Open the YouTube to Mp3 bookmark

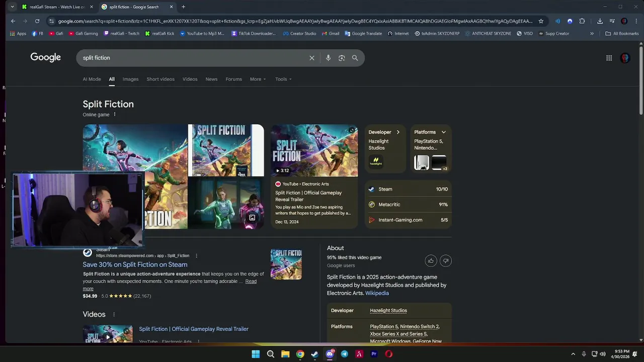(x=202, y=34)
